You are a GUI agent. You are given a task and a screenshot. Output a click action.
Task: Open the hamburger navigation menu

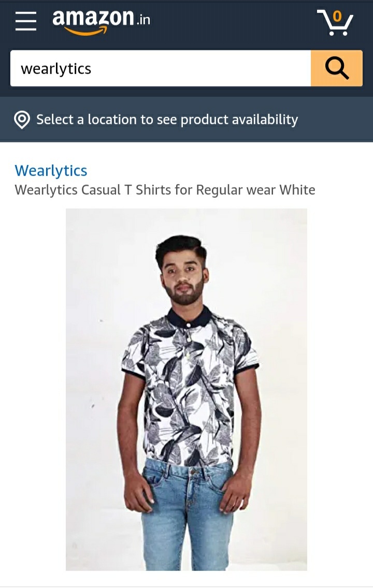click(x=26, y=21)
